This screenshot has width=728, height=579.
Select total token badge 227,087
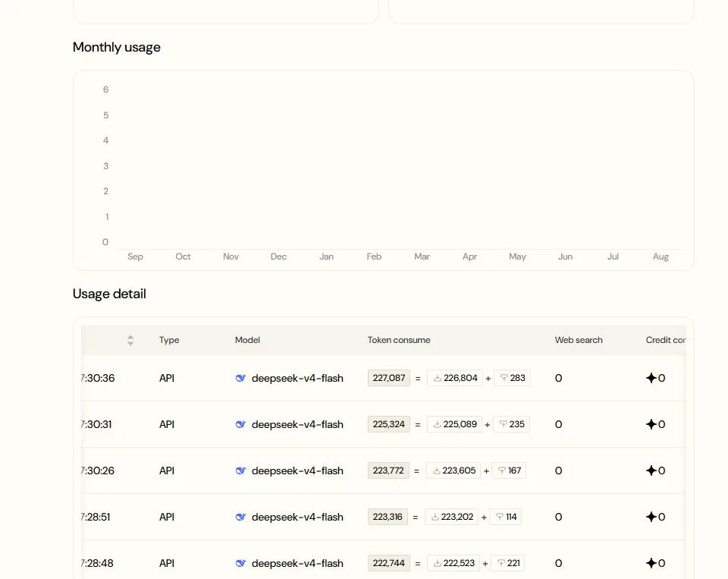point(388,378)
